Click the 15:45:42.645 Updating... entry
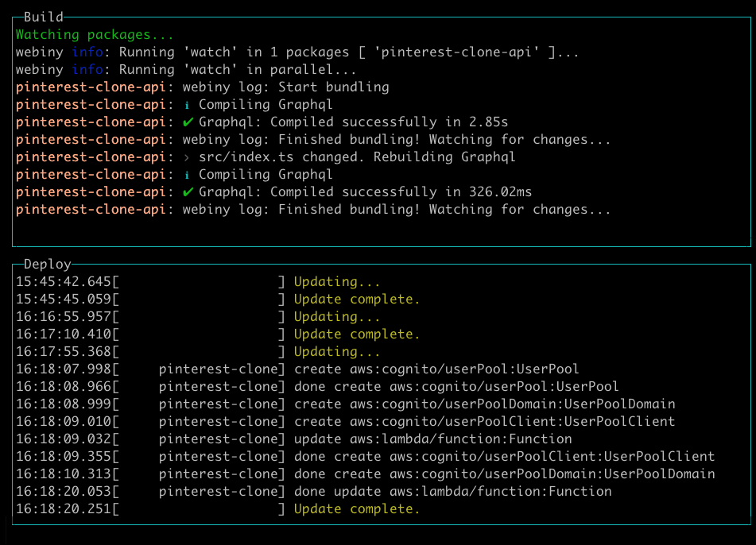Viewport: 756px width, 545px height. 198,282
